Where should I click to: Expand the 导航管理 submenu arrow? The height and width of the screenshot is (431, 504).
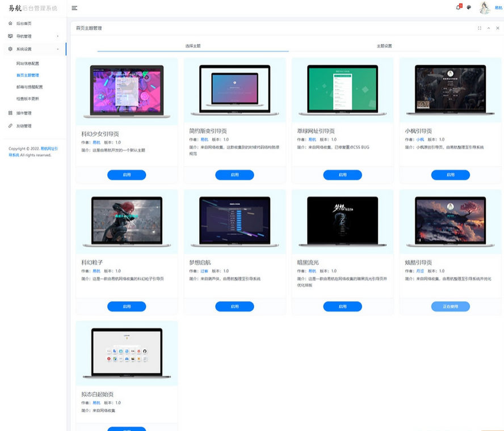coord(58,36)
